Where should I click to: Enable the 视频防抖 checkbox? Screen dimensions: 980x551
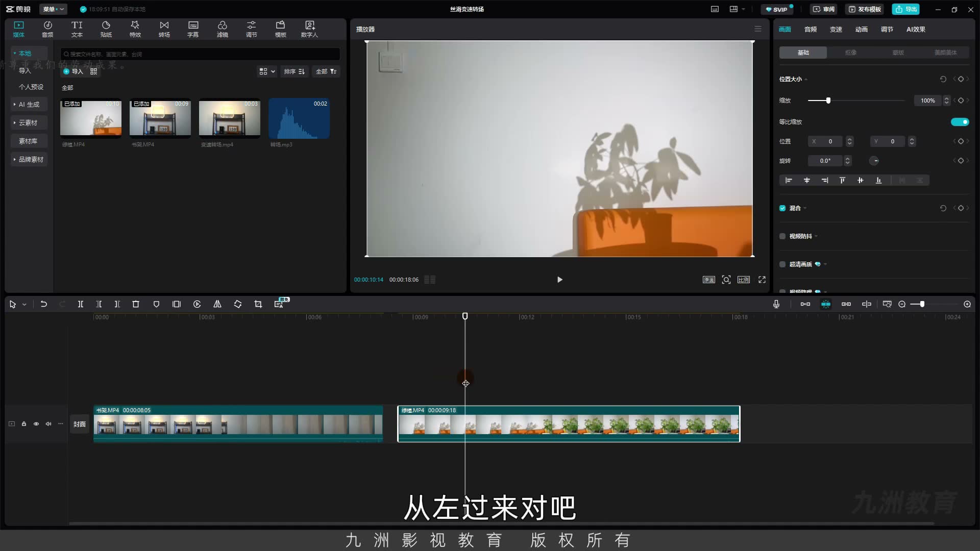coord(782,236)
